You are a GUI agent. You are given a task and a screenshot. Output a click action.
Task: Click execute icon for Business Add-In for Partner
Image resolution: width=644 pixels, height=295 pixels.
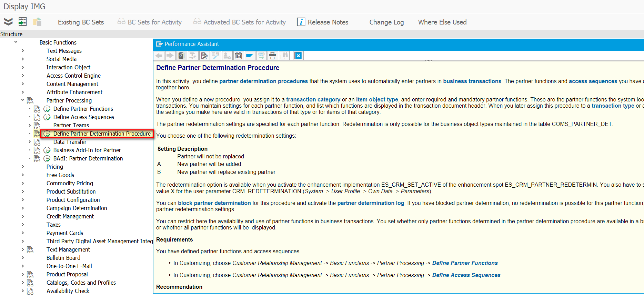47,150
